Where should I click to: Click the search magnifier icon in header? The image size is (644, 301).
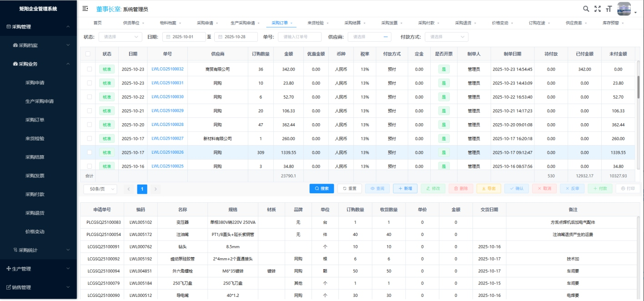586,9
